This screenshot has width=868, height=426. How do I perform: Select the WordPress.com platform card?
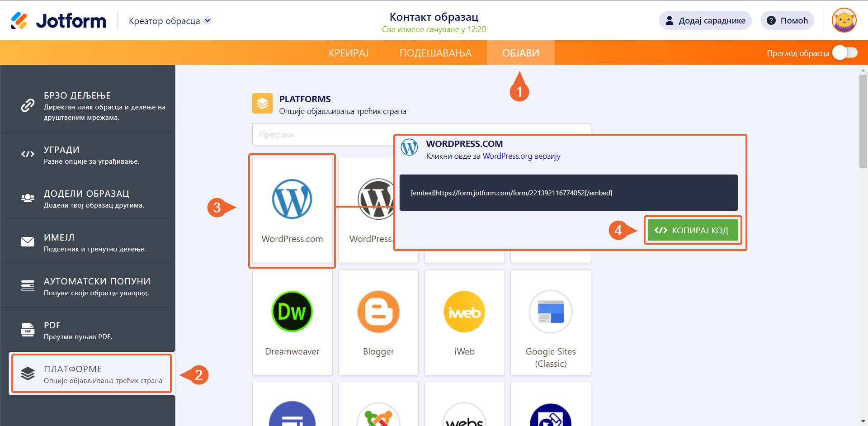pos(292,210)
